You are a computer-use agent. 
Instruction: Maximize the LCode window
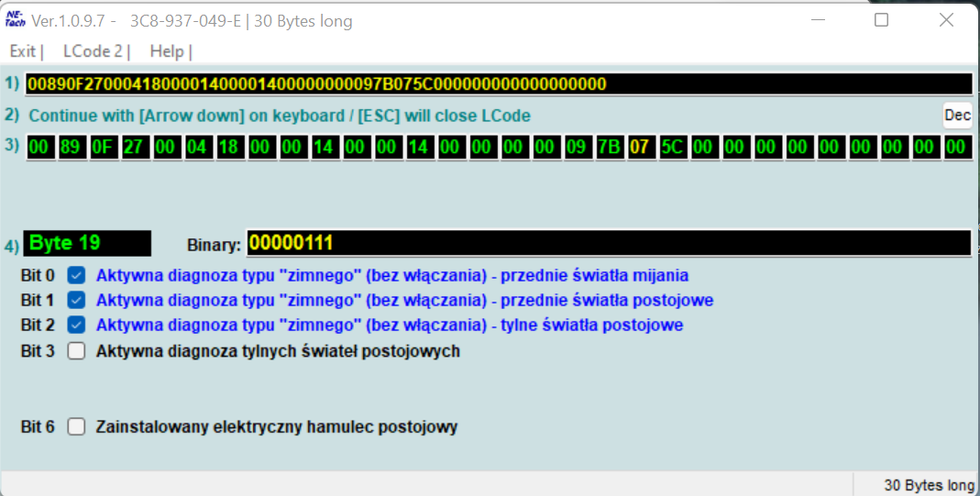pyautogui.click(x=881, y=20)
